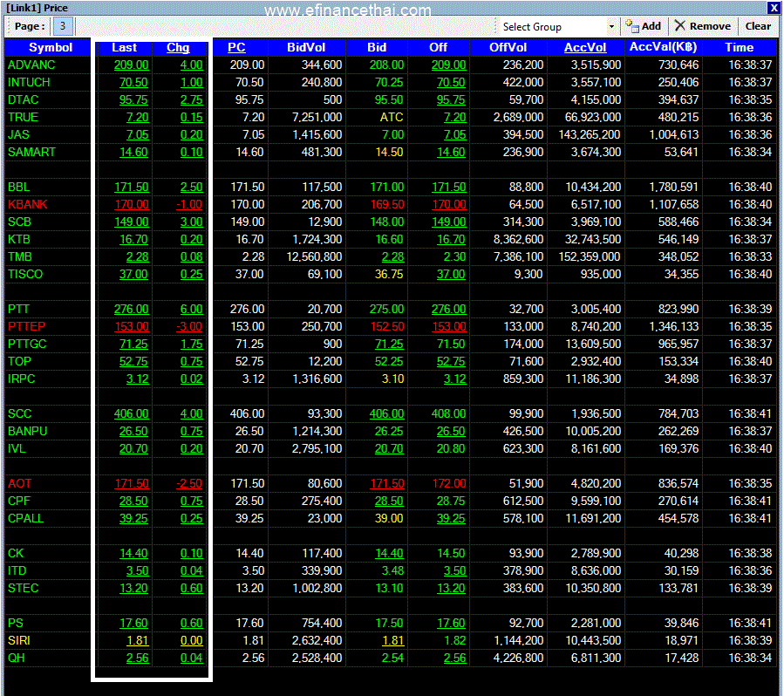Select the QH symbol
This screenshot has height=696, width=784.
[16, 658]
